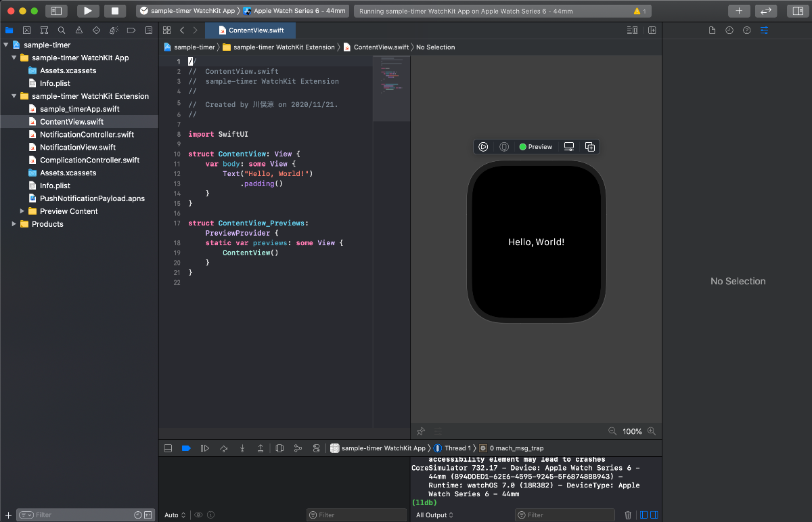This screenshot has height=522, width=812.
Task: Expand the Preview Content folder
Action: click(x=22, y=211)
